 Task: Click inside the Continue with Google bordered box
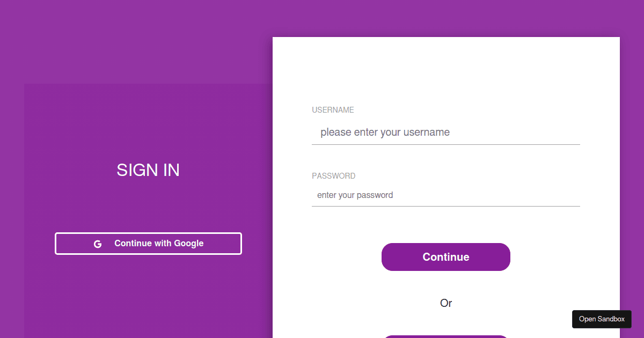148,243
